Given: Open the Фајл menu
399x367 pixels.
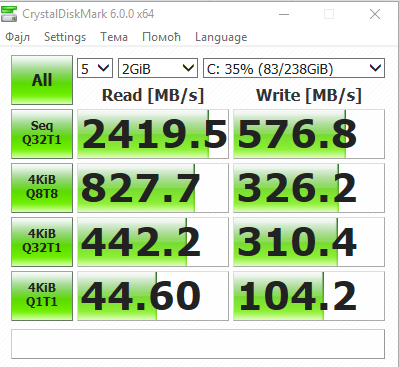Looking at the screenshot, I should [17, 37].
